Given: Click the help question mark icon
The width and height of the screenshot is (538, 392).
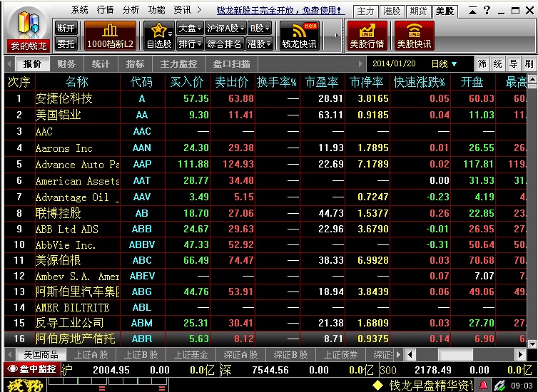Looking at the screenshot, I should click(487, 10).
